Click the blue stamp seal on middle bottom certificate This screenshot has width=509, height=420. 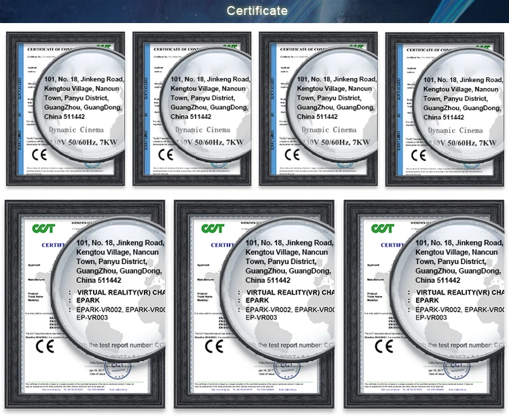pyautogui.click(x=287, y=370)
